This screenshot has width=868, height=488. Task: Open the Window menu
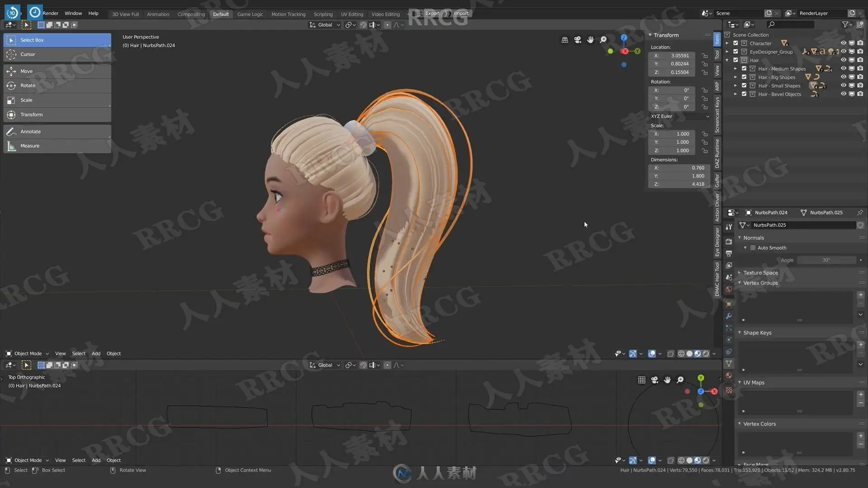point(73,14)
